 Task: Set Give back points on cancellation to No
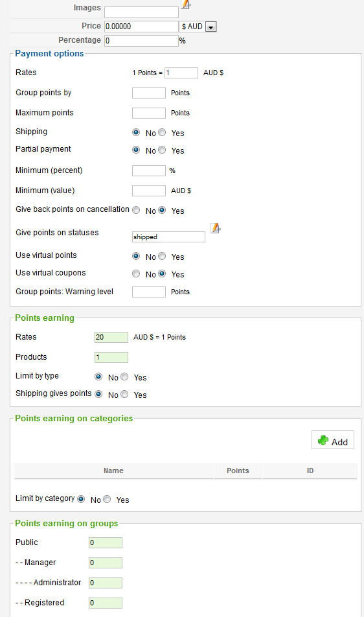point(136,210)
